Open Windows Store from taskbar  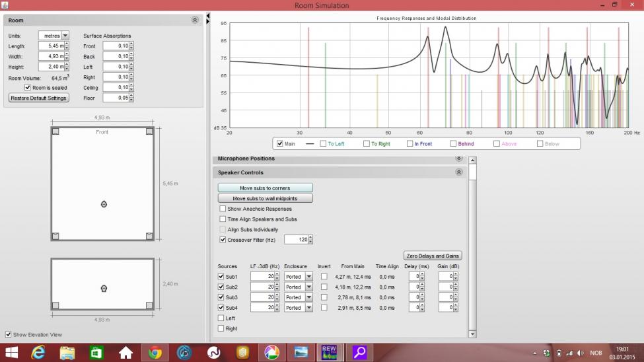[x=96, y=353]
